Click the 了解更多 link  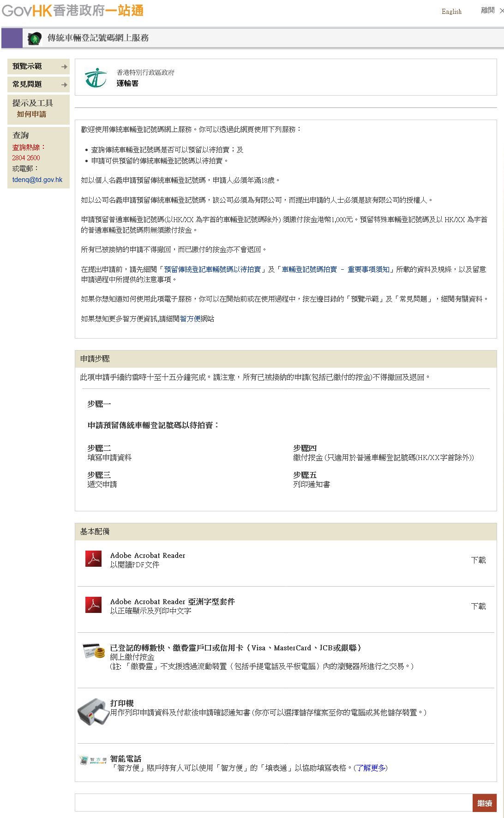[x=371, y=768]
